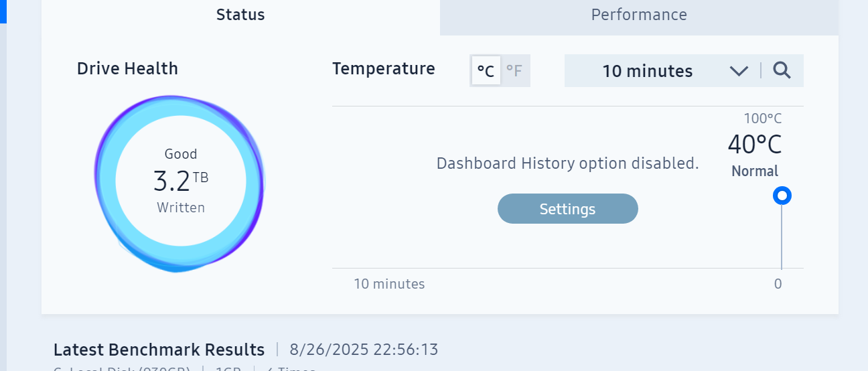Click the Drive Health ring graphic
Screen dimensions: 868x371
click(x=179, y=183)
